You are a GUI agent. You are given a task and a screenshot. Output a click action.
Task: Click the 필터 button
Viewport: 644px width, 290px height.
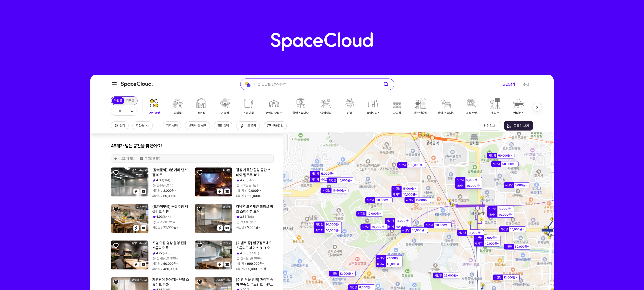pyautogui.click(x=120, y=126)
